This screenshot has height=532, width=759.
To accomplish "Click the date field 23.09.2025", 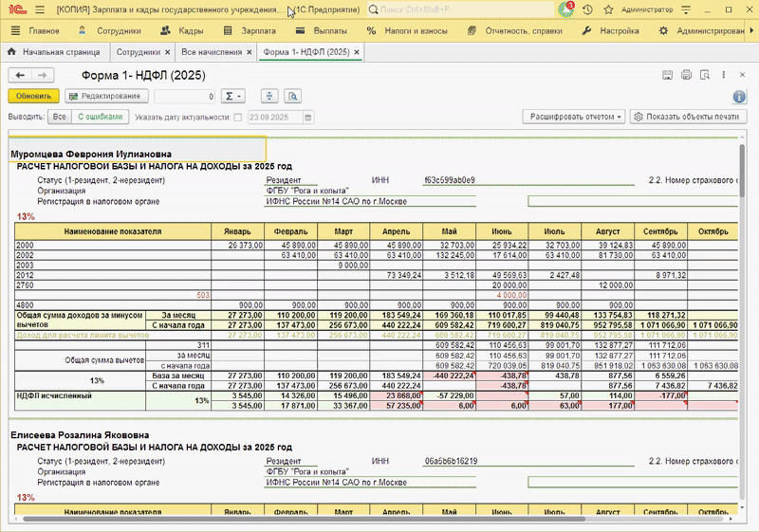I will tap(275, 117).
